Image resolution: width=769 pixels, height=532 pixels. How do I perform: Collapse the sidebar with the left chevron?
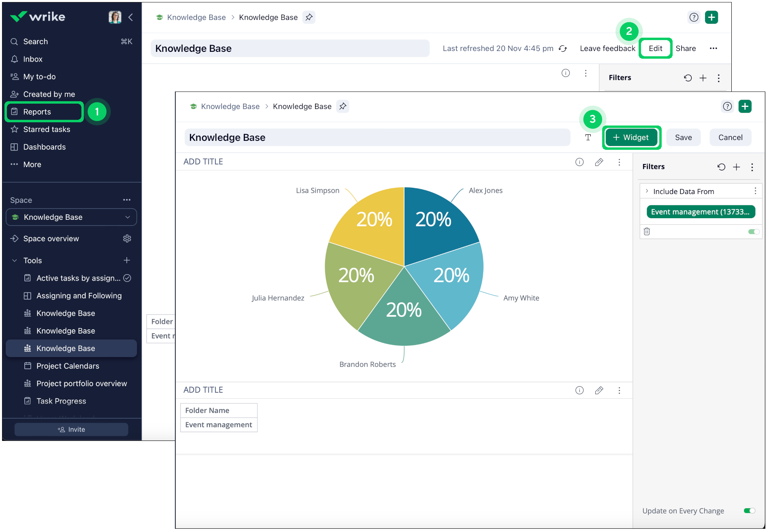coord(131,17)
